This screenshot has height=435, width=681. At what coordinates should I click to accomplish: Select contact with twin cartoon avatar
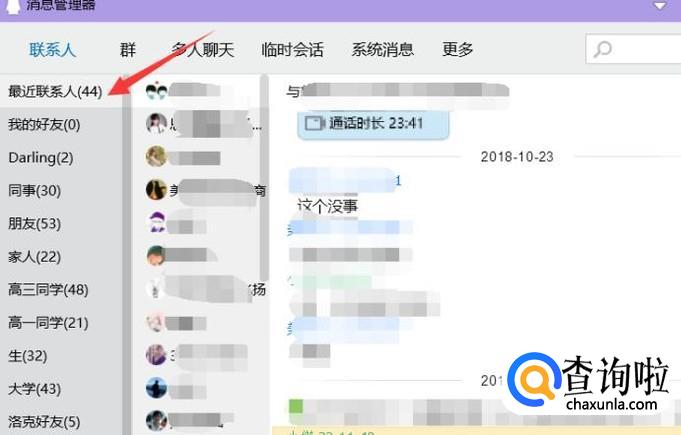156,90
